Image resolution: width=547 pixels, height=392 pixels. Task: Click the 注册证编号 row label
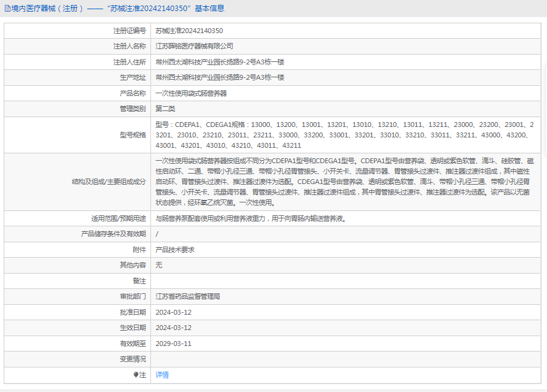coord(130,31)
